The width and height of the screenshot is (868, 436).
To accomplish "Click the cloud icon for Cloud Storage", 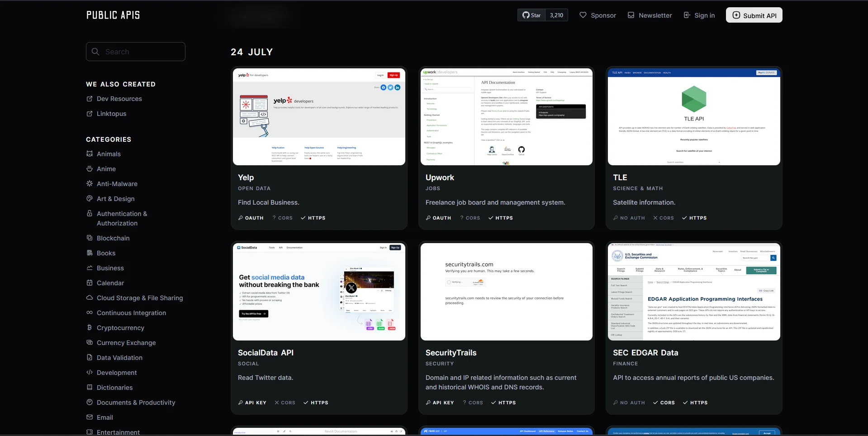I will tap(90, 297).
